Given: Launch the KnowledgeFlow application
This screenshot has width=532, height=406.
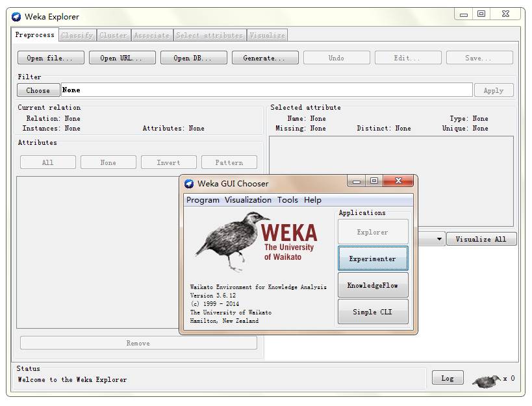Looking at the screenshot, I should point(373,285).
